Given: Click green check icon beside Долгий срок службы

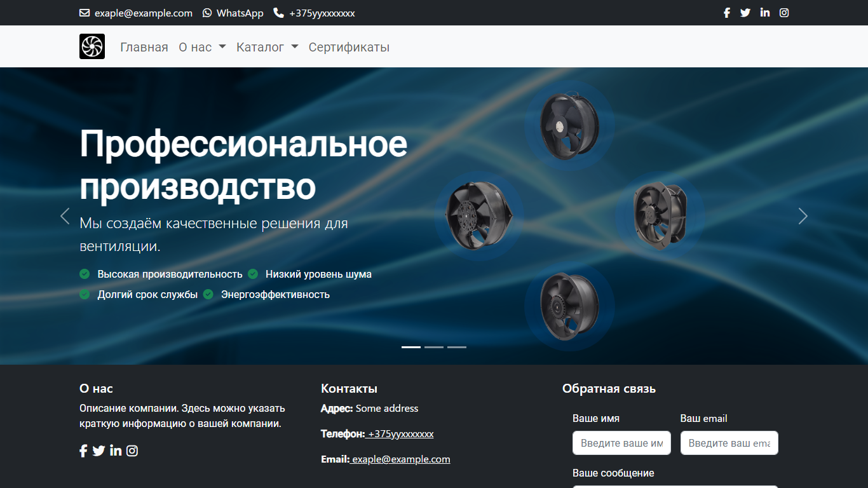Looking at the screenshot, I should point(85,294).
